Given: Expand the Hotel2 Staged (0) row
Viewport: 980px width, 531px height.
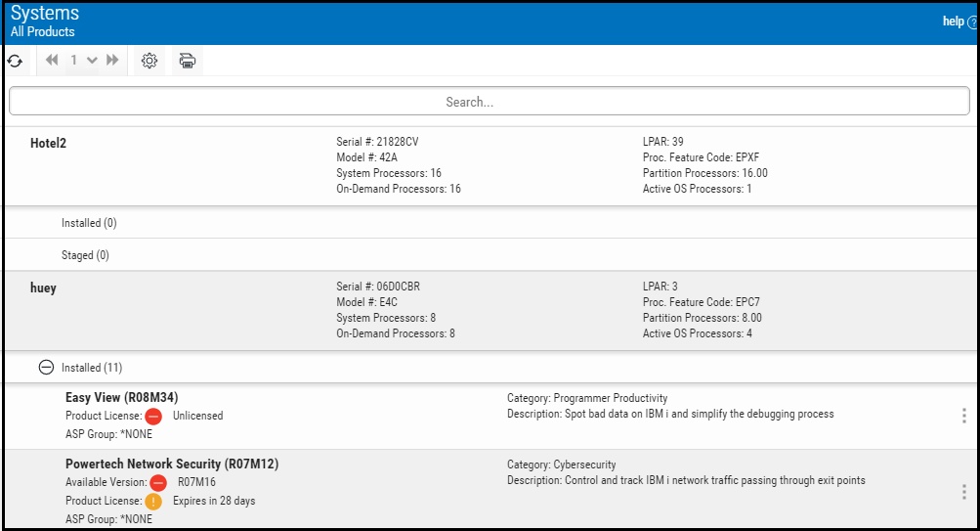Looking at the screenshot, I should (85, 255).
